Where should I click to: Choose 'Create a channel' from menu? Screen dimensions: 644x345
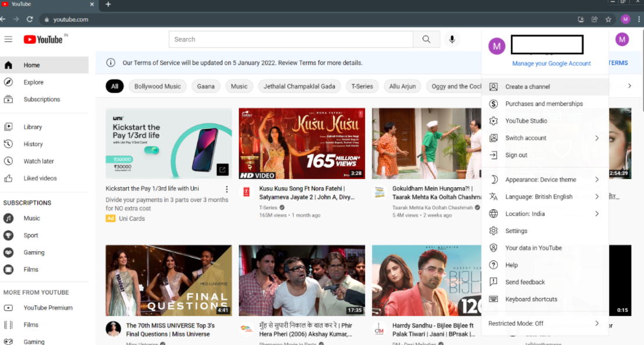(x=527, y=87)
